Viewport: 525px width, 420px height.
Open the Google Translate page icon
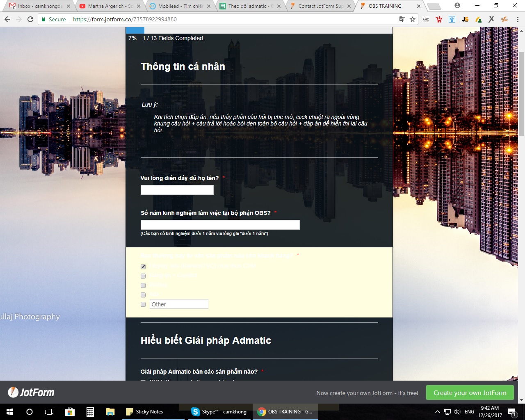(x=403, y=19)
